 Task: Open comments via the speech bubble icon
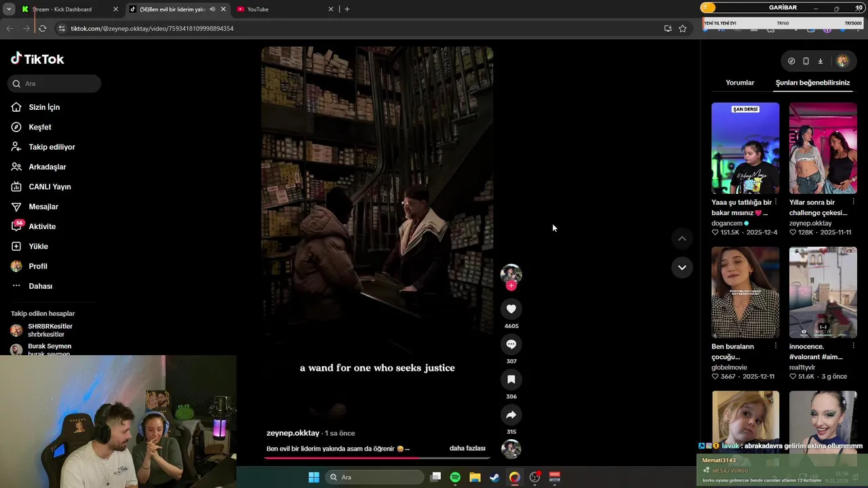pos(511,344)
